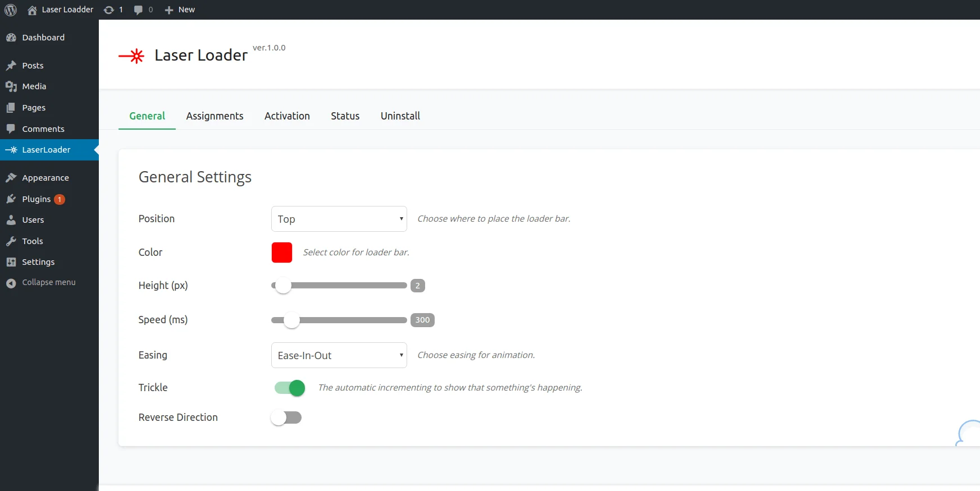
Task: Click the Pages icon in sidebar
Action: tap(11, 108)
